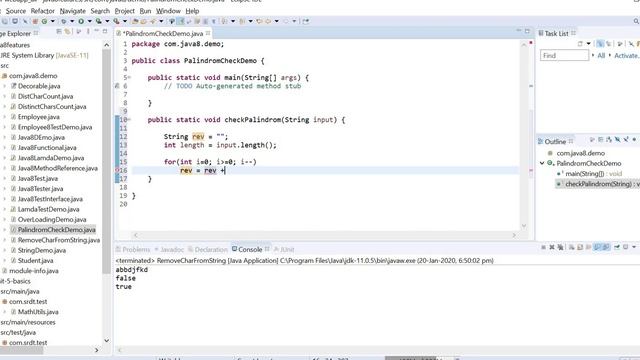640x360 pixels.
Task: Collapse the PalindromCheckDemo class in Outline
Action: coord(542,163)
